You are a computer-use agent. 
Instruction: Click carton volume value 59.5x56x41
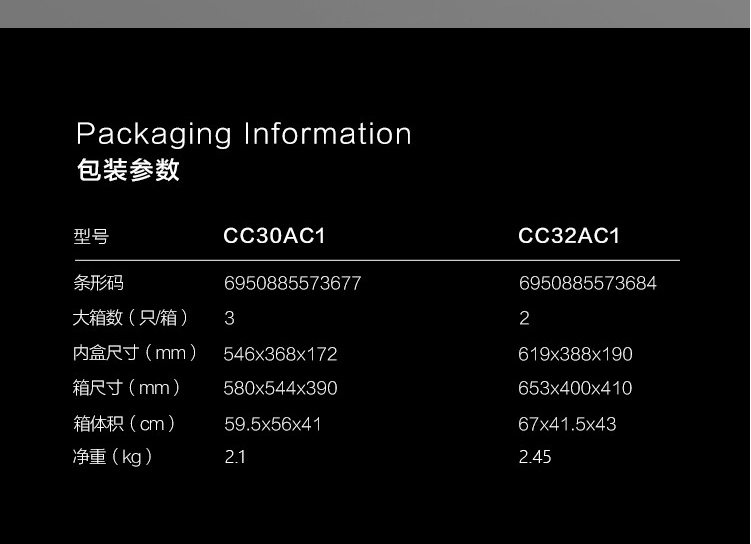pos(272,424)
